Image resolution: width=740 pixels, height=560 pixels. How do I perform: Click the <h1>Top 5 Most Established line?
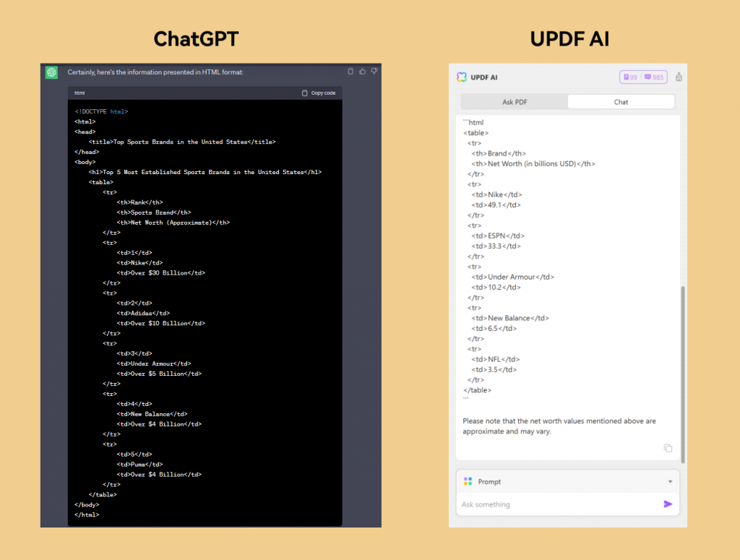coord(205,172)
